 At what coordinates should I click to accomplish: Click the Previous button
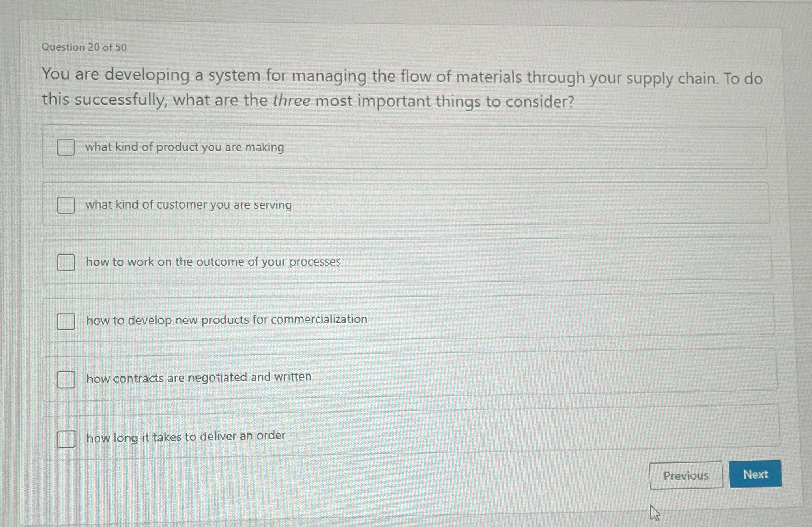click(686, 476)
